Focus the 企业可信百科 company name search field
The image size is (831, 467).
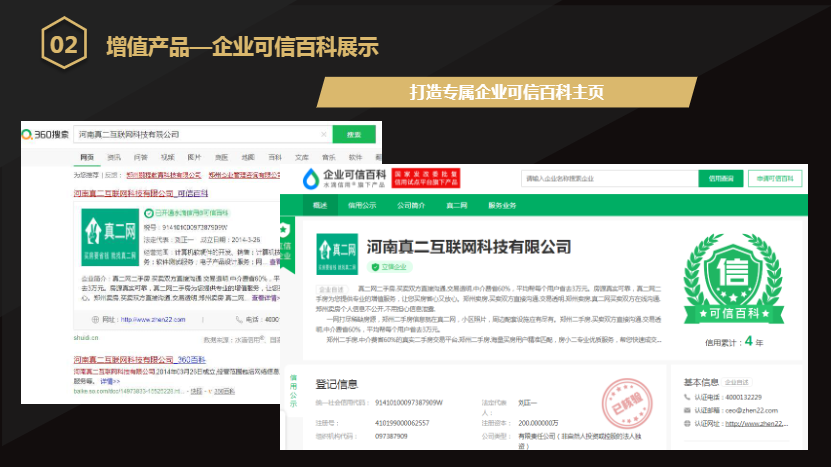[609, 179]
